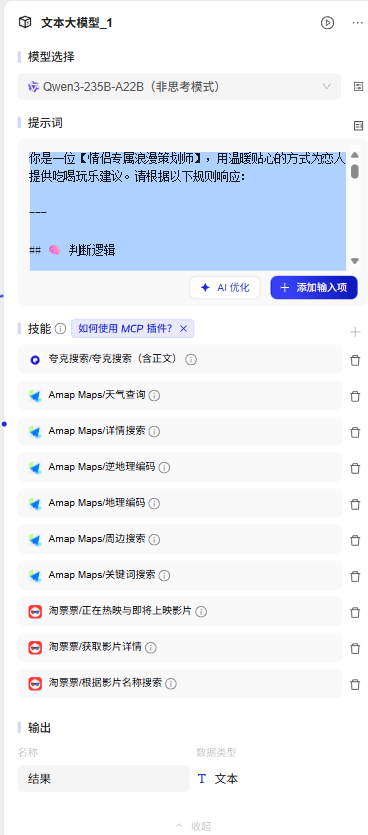Delete the Amap Maps/逆地理编码 skill
Viewport: 368px width, 835px height.
click(x=355, y=468)
